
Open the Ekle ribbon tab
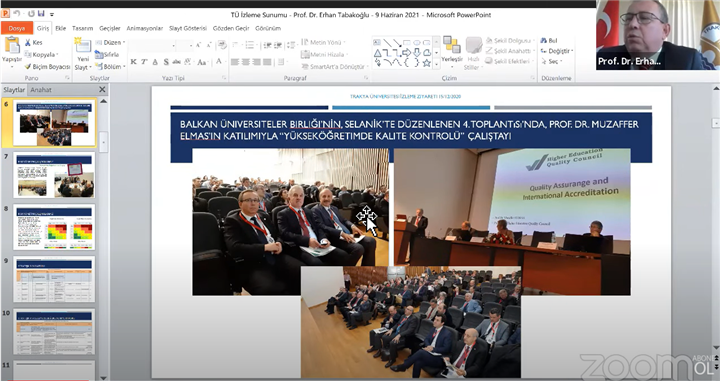[x=61, y=28]
